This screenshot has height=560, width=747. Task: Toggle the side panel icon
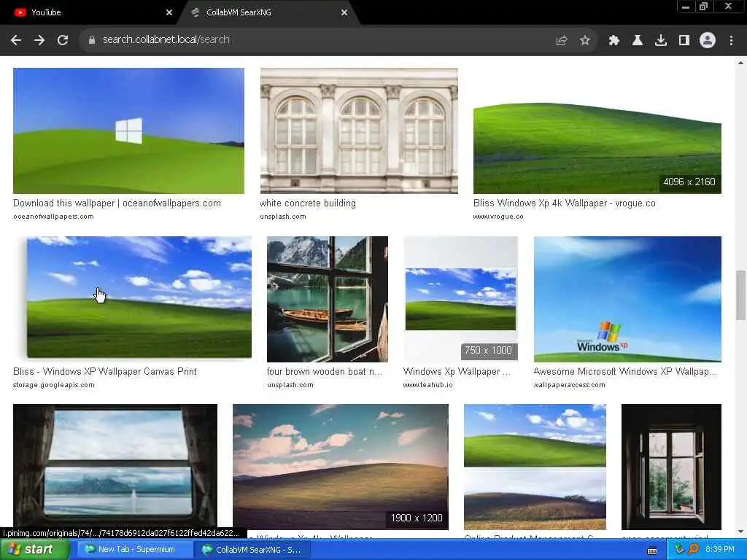pyautogui.click(x=684, y=41)
